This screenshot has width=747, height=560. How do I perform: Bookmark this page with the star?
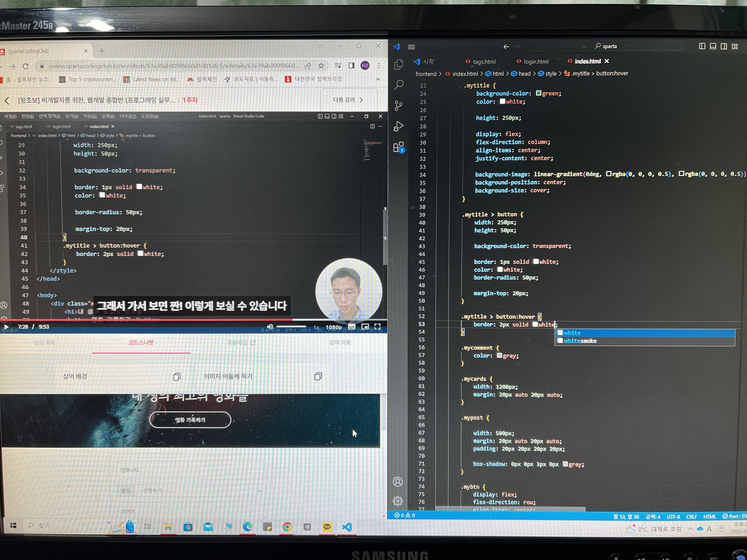321,66
